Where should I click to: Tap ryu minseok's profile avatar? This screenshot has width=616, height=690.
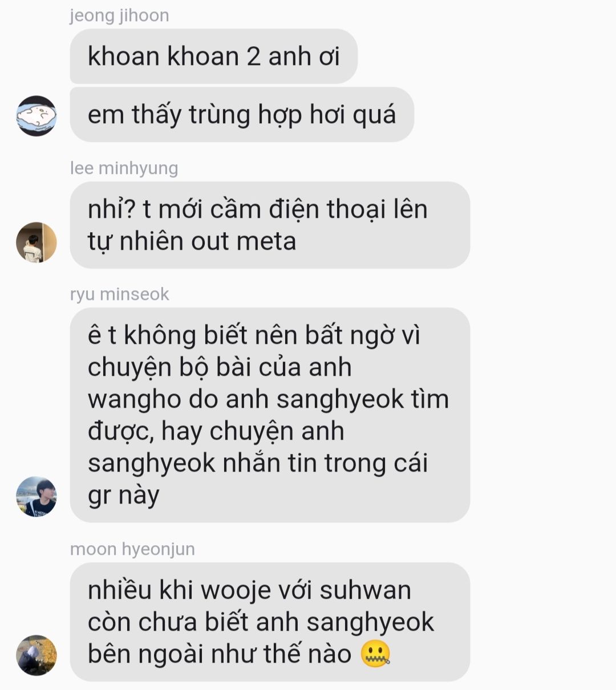(x=37, y=497)
